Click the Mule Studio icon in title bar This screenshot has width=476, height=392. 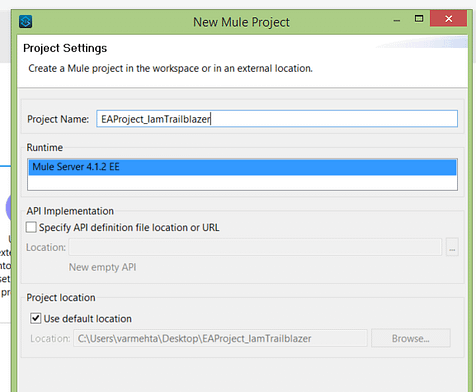point(26,22)
